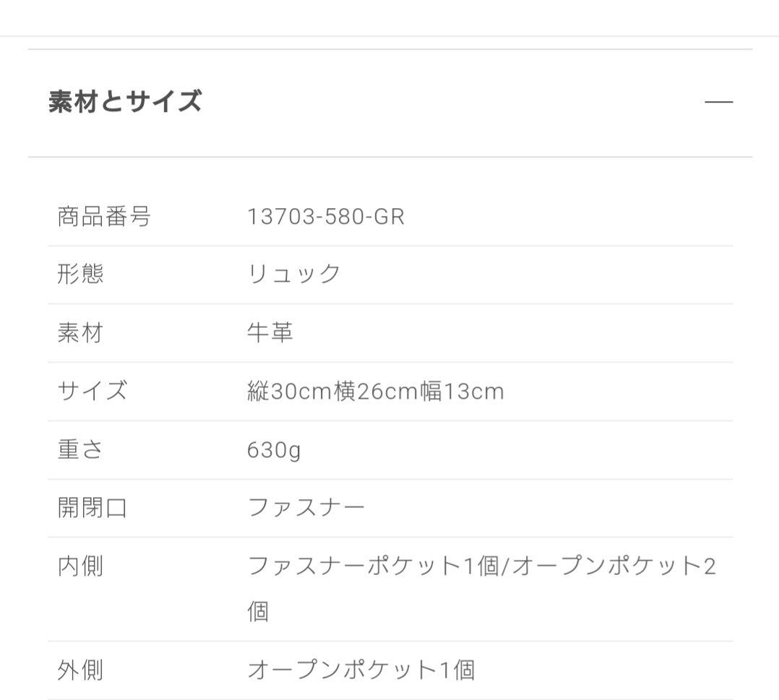Select the ファスナーポケット1個 interior pocket text
The width and height of the screenshot is (779, 700).
(x=374, y=566)
